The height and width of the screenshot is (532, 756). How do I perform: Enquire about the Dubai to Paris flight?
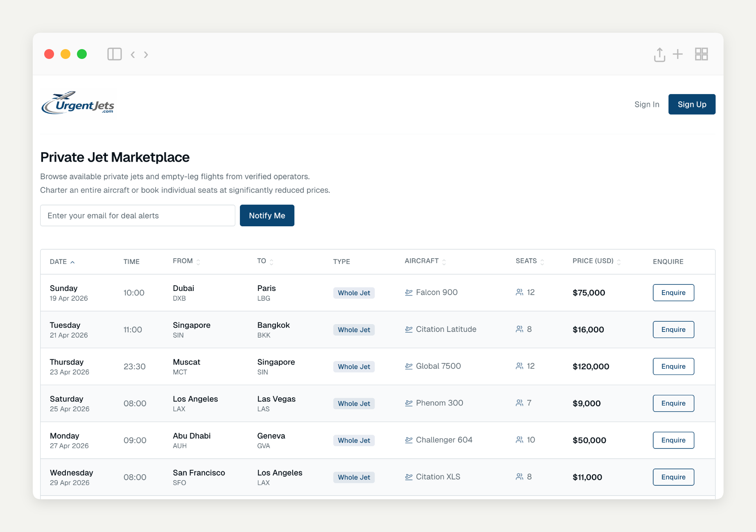click(673, 293)
